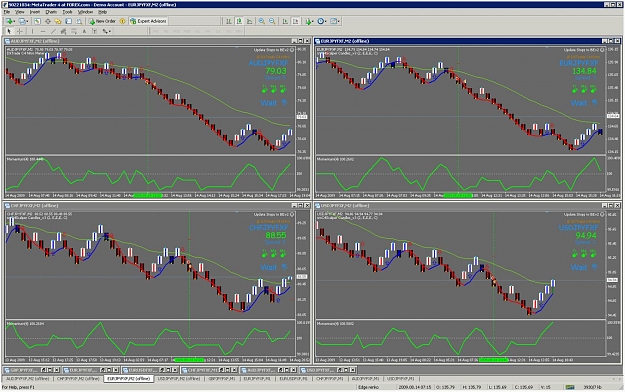The image size is (625, 392).
Task: Select the Fibonacci retracement tool
Action: (x=74, y=31)
